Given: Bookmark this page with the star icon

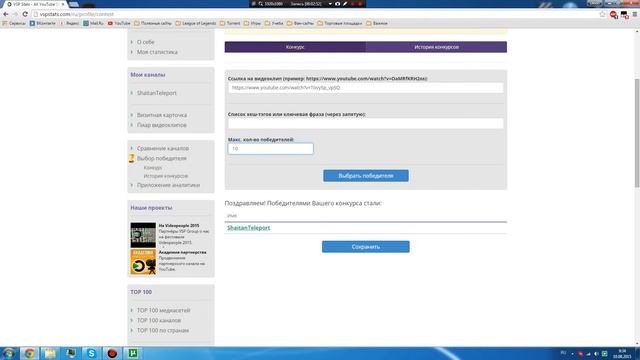Looking at the screenshot, I should click(x=602, y=14).
